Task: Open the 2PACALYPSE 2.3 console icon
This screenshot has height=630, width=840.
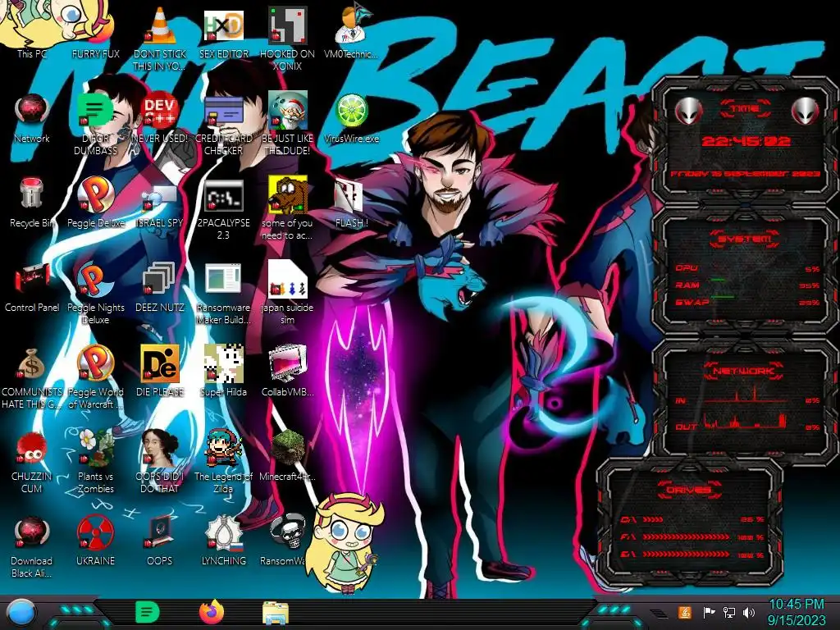Action: 223,195
